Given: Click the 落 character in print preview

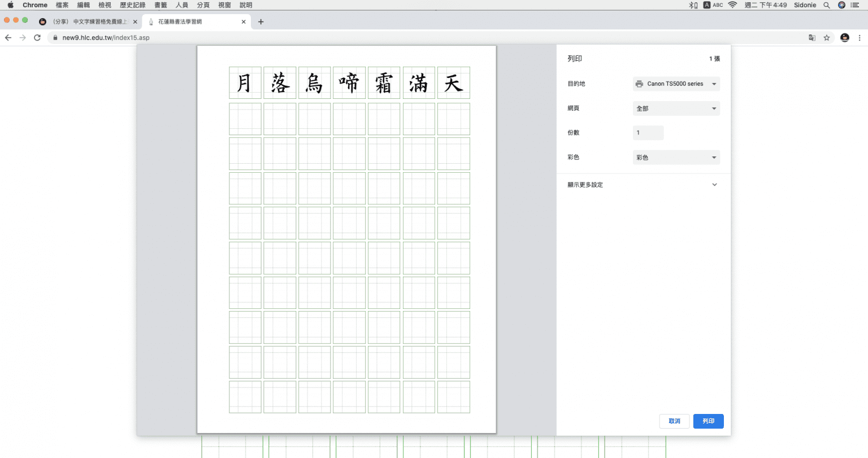Looking at the screenshot, I should click(280, 83).
